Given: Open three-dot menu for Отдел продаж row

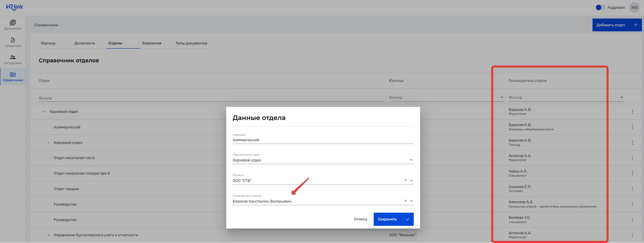Looking at the screenshot, I should (633, 189).
